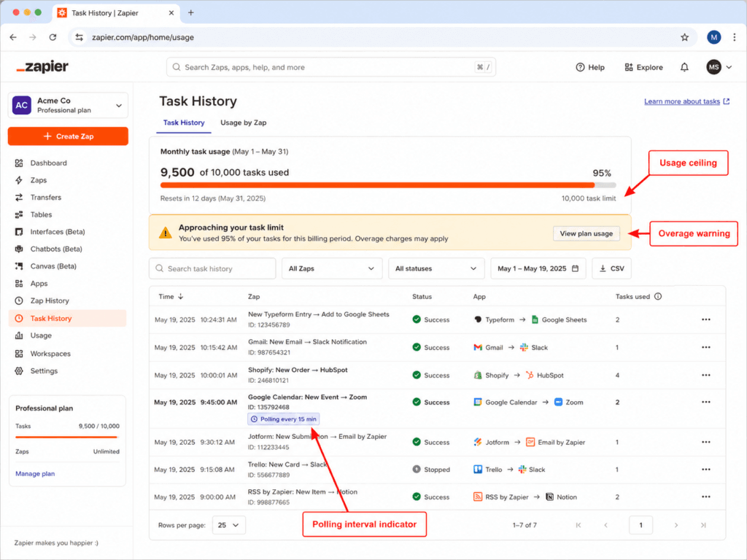The height and width of the screenshot is (560, 747).
Task: Open row options for RSS Notion zap
Action: click(x=705, y=497)
